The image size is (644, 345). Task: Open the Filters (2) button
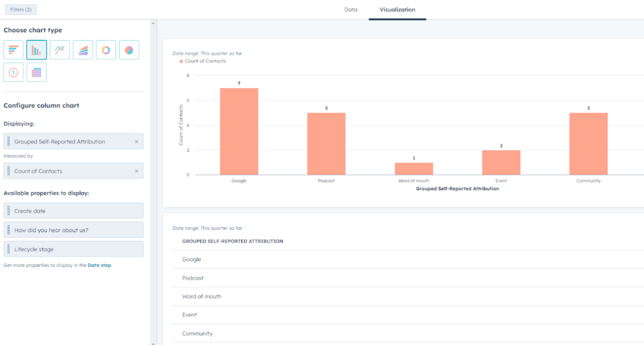tap(21, 10)
